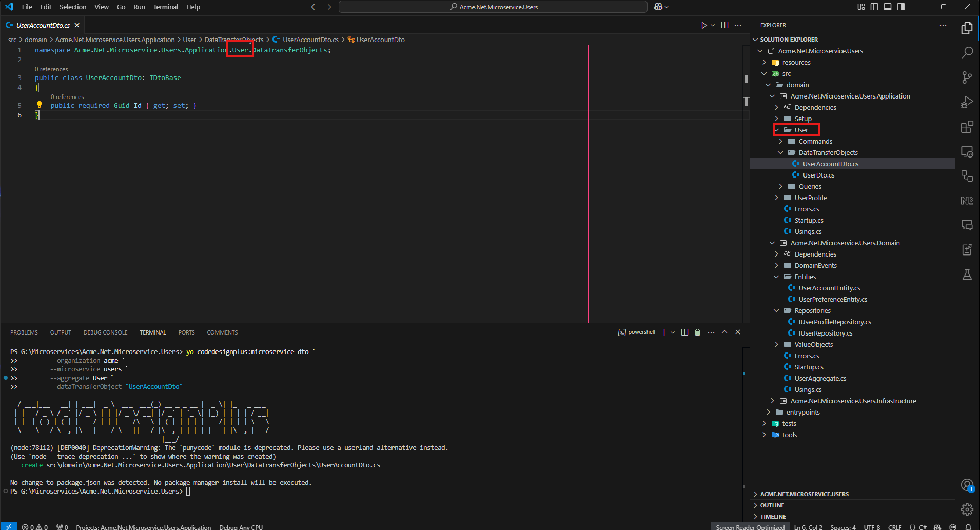Change indentation via Spaces: 4
The height and width of the screenshot is (530, 980).
[x=843, y=527]
